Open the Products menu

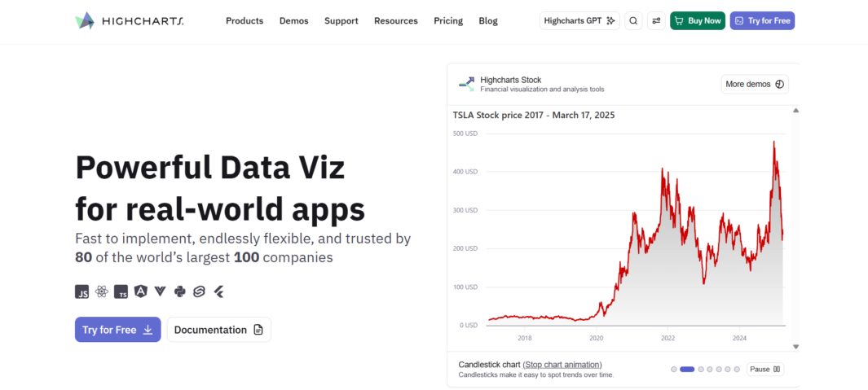pyautogui.click(x=245, y=21)
